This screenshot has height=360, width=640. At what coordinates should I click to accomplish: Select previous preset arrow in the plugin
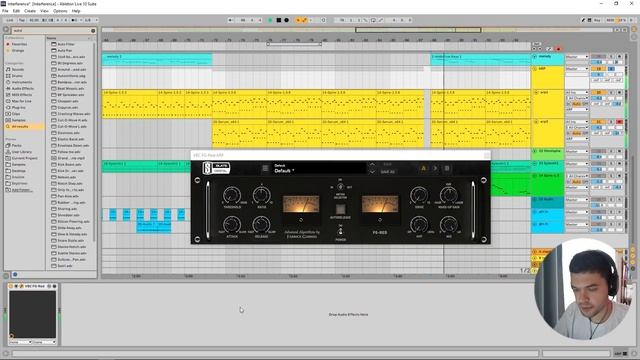tap(372, 164)
